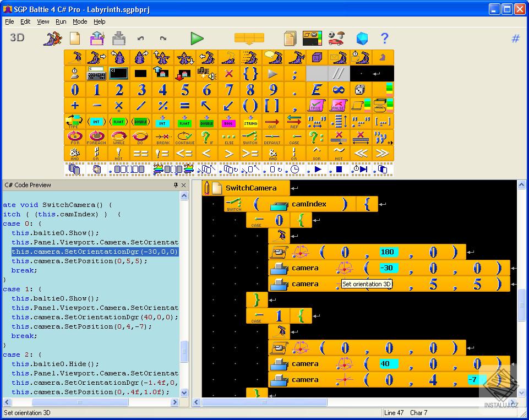Select the less-or-equal <= operator element
This screenshot has width=529, height=420.
[184, 154]
